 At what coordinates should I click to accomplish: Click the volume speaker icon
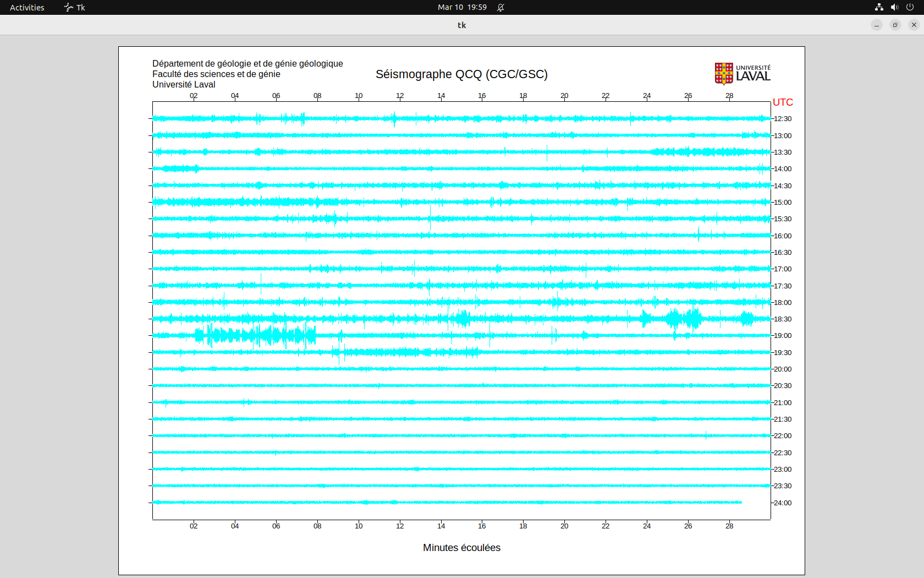(894, 7)
